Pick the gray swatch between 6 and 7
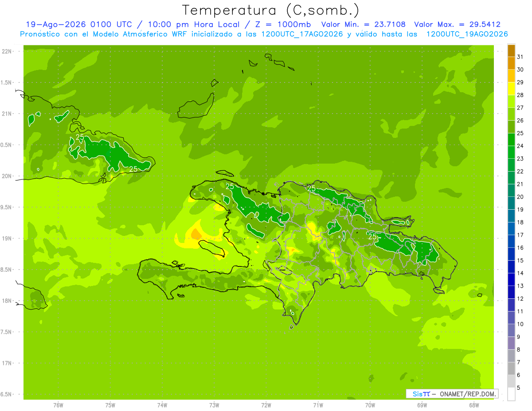The height and width of the screenshot is (411, 532). [511, 369]
